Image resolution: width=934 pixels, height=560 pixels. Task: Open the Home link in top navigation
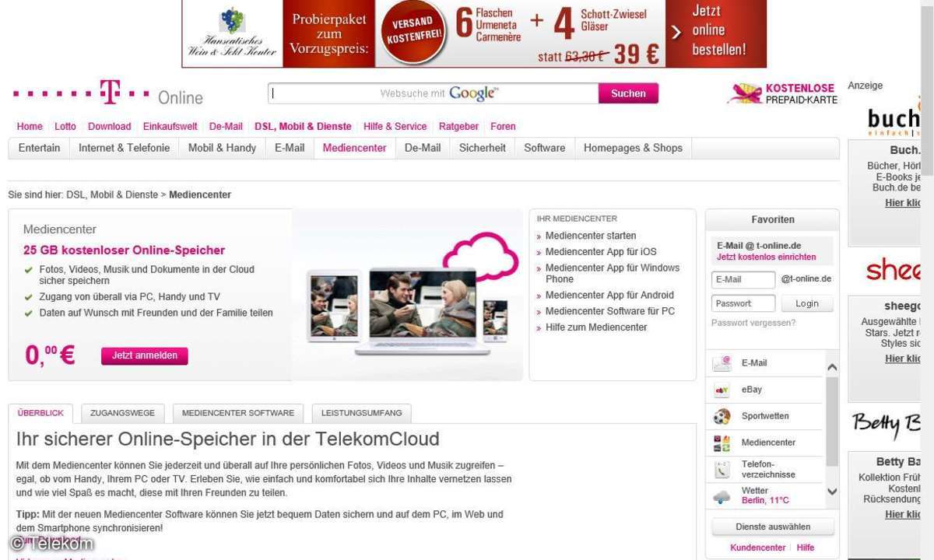(30, 126)
